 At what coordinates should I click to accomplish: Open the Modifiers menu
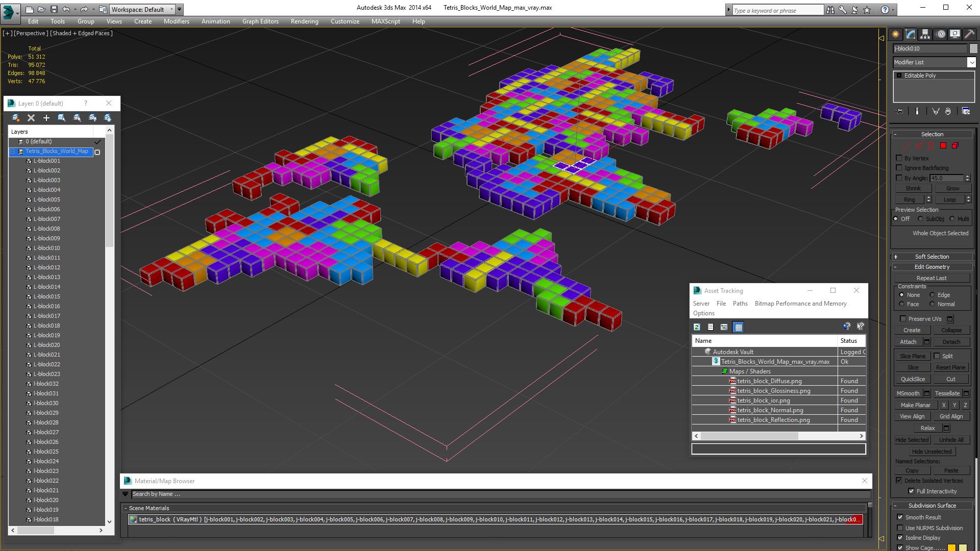coord(176,21)
